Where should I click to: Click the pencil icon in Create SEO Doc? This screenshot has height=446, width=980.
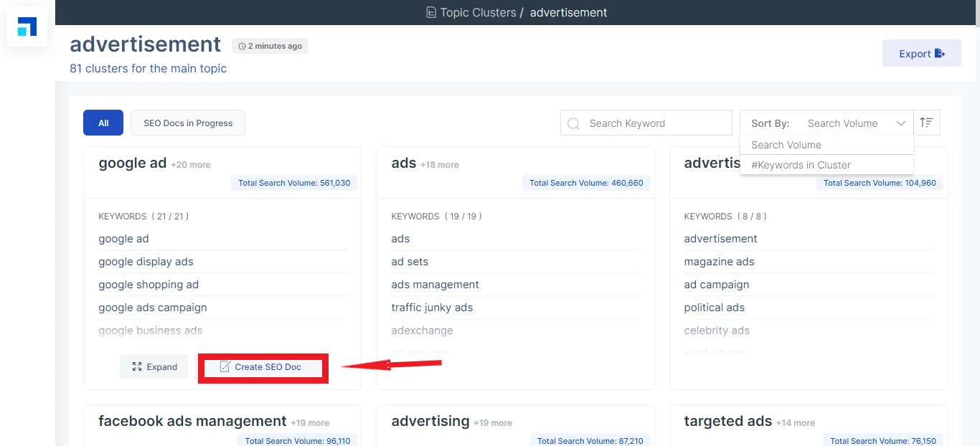[225, 366]
